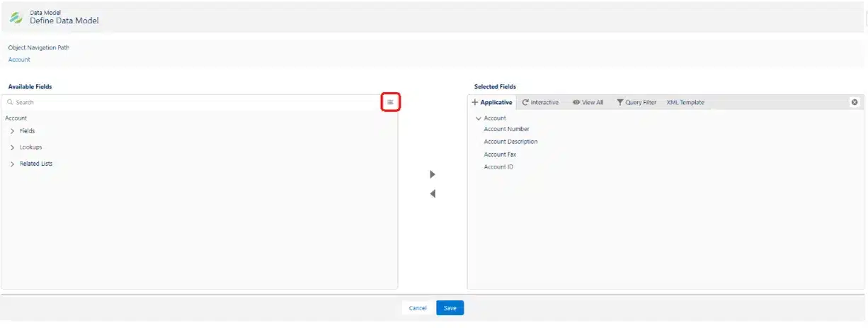The height and width of the screenshot is (328, 868).
Task: Select Account Description in selected fields
Action: click(x=510, y=142)
